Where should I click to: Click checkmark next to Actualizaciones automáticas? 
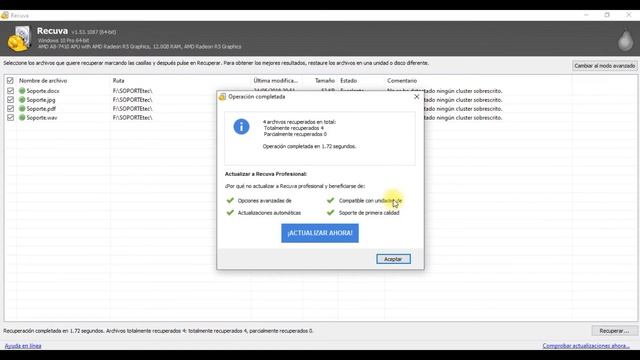coord(230,213)
